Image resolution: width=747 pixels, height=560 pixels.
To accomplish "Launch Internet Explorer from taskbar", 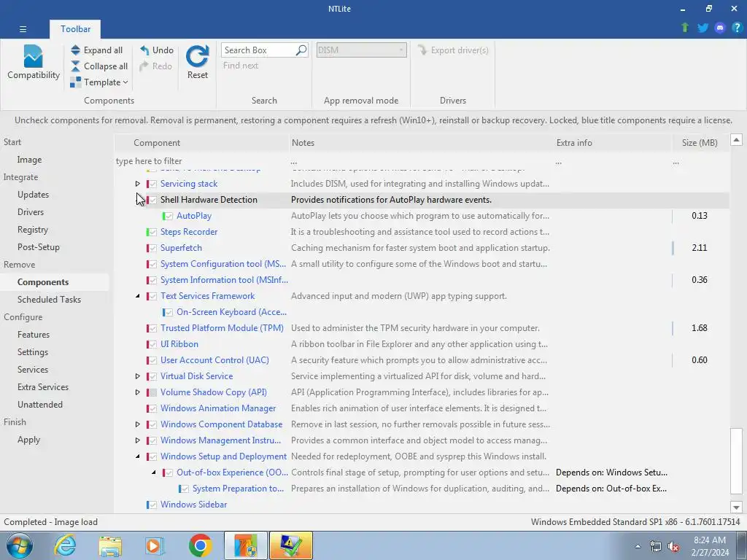I will 65,545.
